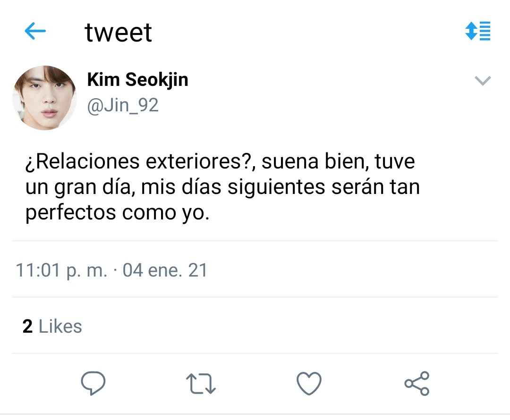
Task: Click the "04 ene. 21" date
Action: pyautogui.click(x=165, y=270)
